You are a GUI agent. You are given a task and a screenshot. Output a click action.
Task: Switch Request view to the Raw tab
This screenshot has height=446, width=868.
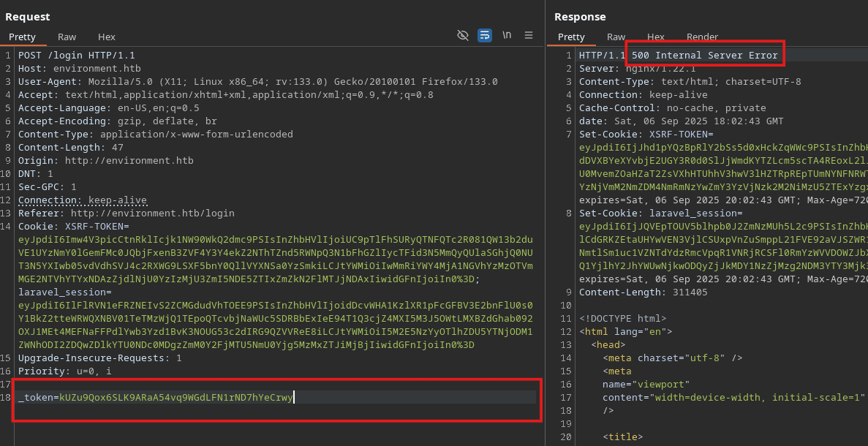click(x=67, y=37)
